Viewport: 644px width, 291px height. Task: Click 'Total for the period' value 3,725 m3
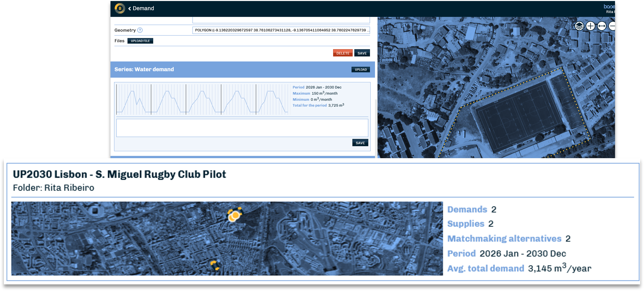point(336,105)
